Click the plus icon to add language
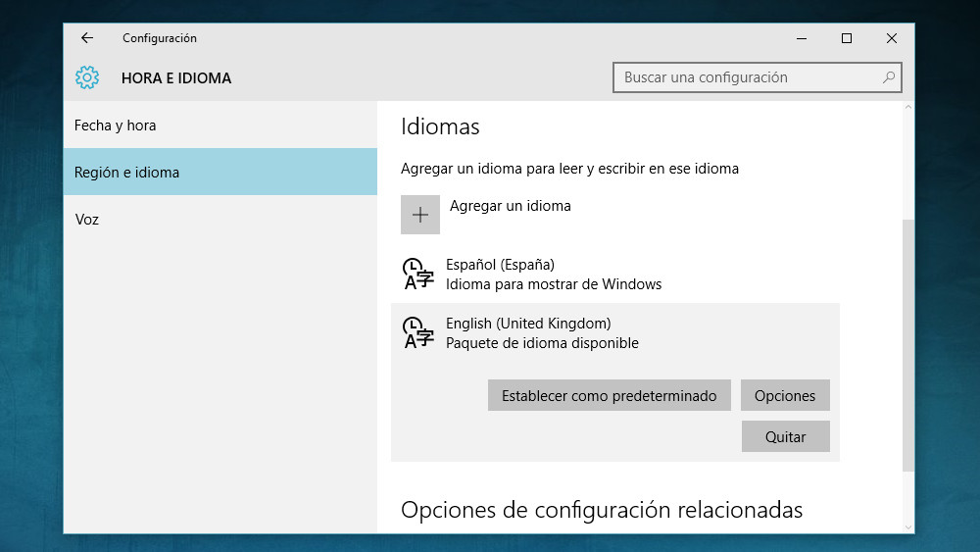980x552 pixels. click(x=420, y=215)
